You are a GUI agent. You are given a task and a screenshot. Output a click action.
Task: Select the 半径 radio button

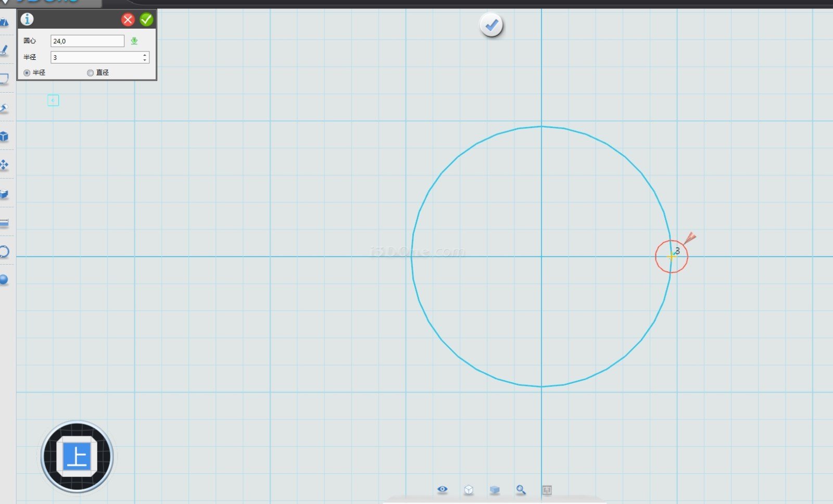tap(27, 73)
